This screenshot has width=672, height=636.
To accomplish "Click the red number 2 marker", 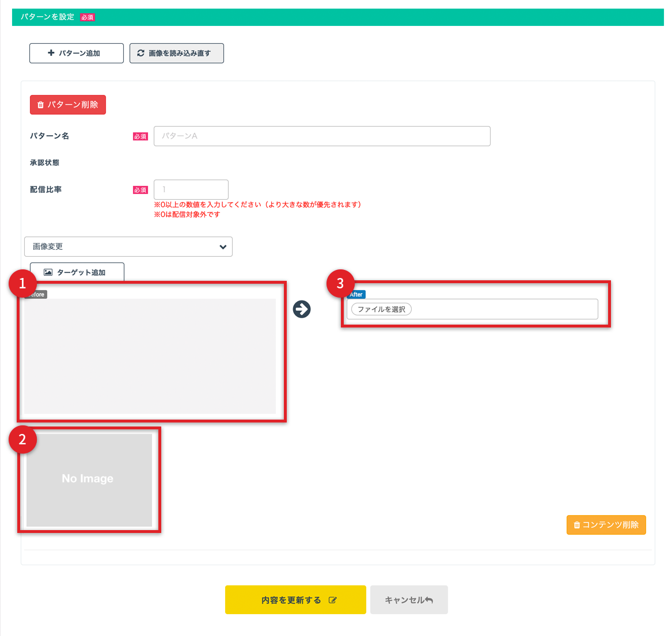I will coord(22,439).
